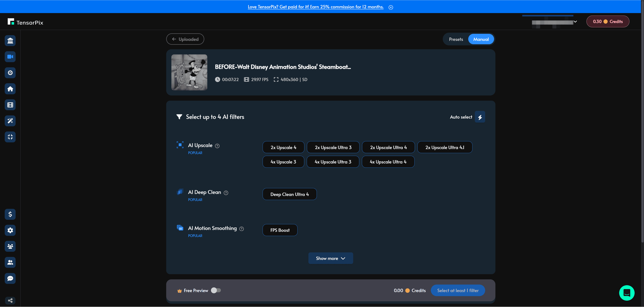Click the Select at least 1 filter button

[x=458, y=291]
